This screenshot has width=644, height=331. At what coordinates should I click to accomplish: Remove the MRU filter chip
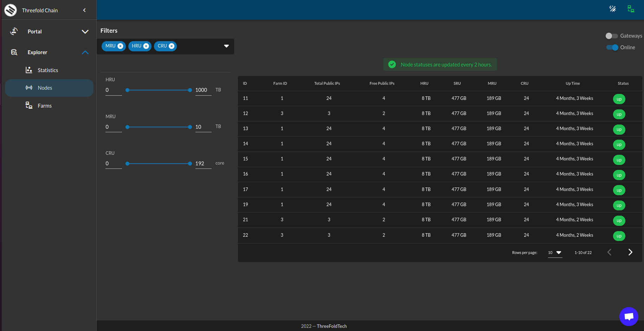[x=120, y=46]
